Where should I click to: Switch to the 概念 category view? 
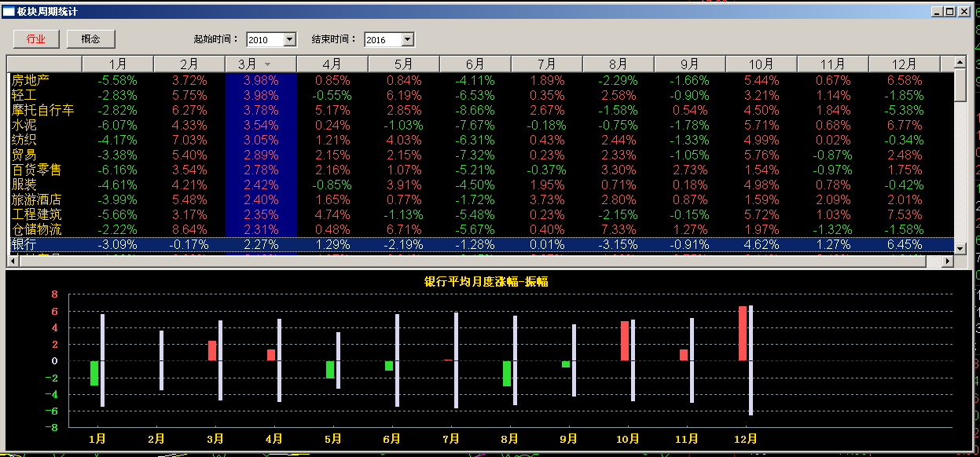pos(91,39)
